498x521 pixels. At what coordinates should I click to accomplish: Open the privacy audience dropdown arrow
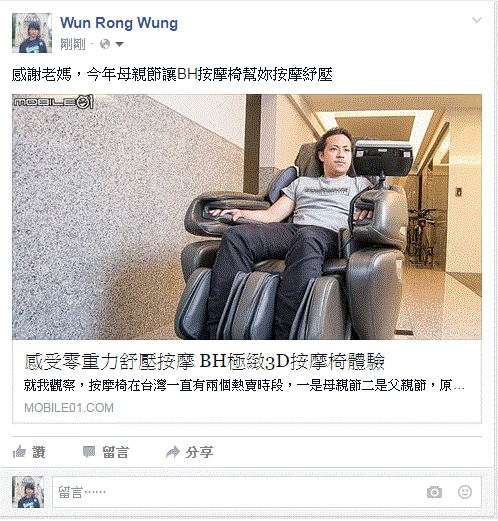point(119,44)
